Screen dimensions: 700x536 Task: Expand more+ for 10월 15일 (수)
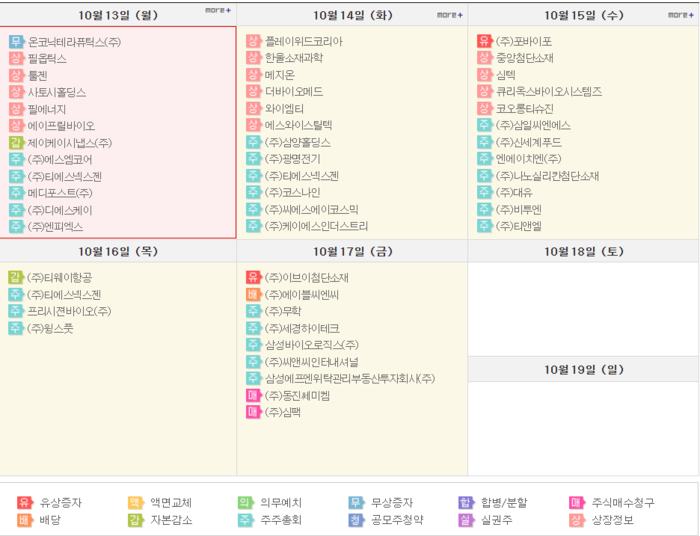[680, 15]
